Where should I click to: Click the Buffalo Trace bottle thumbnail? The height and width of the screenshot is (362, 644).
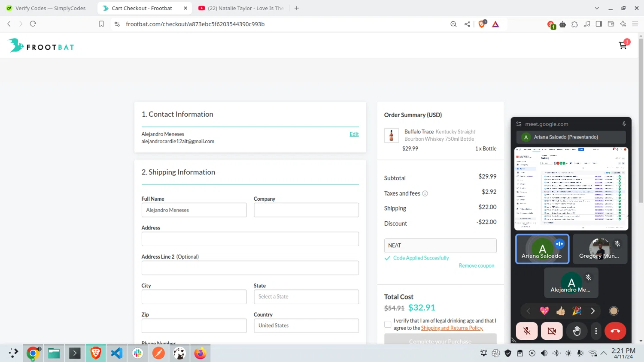pyautogui.click(x=391, y=136)
